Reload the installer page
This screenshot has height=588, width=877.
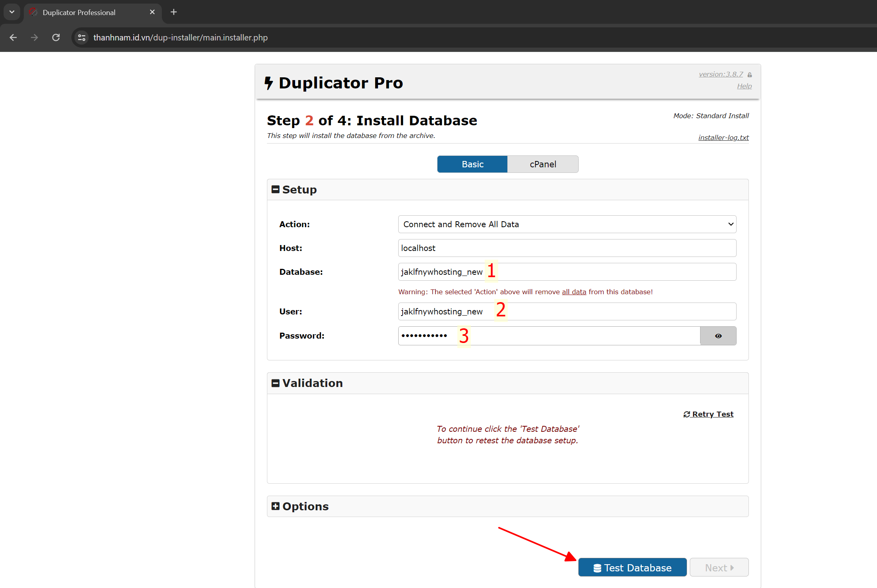[56, 37]
